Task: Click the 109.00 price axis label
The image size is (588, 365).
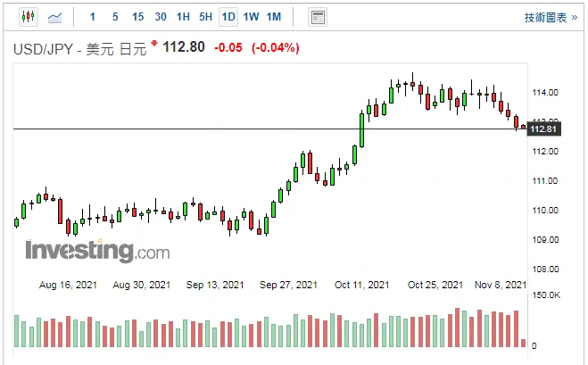Action: [x=545, y=240]
